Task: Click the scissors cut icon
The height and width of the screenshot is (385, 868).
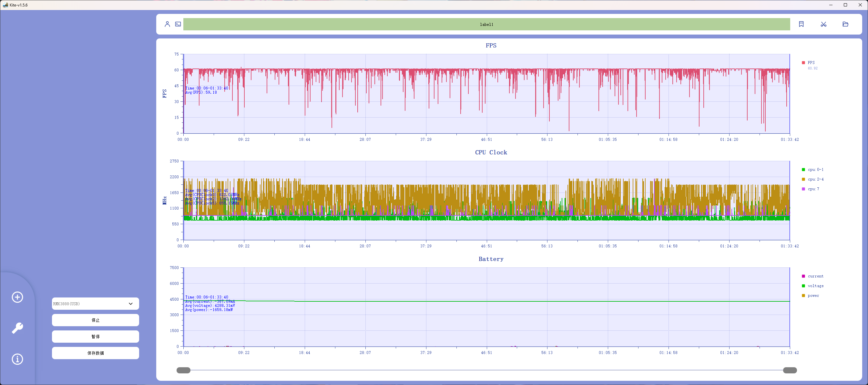Action: 823,24
